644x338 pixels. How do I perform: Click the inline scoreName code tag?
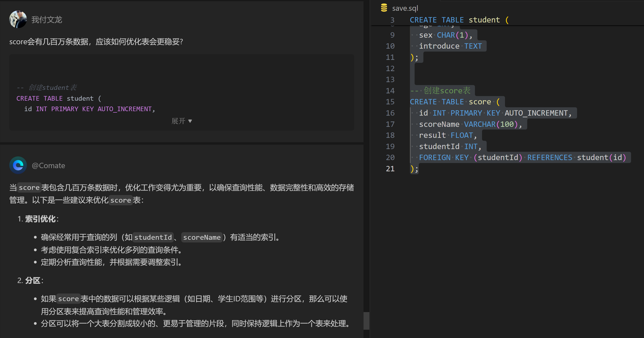pos(202,237)
